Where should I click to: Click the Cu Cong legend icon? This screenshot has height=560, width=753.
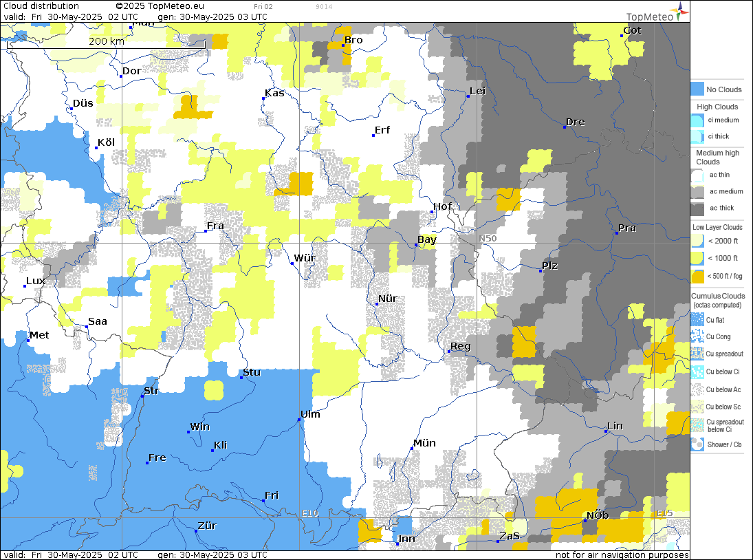tap(697, 336)
